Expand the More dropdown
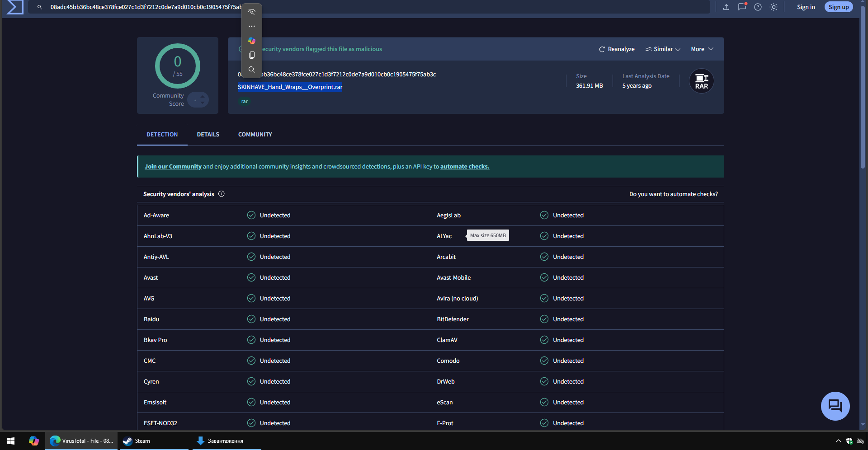 tap(702, 49)
